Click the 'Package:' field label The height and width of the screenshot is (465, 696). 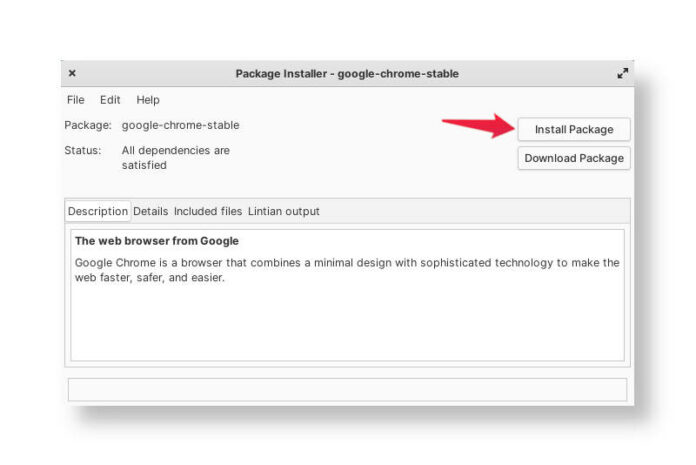pyautogui.click(x=88, y=126)
